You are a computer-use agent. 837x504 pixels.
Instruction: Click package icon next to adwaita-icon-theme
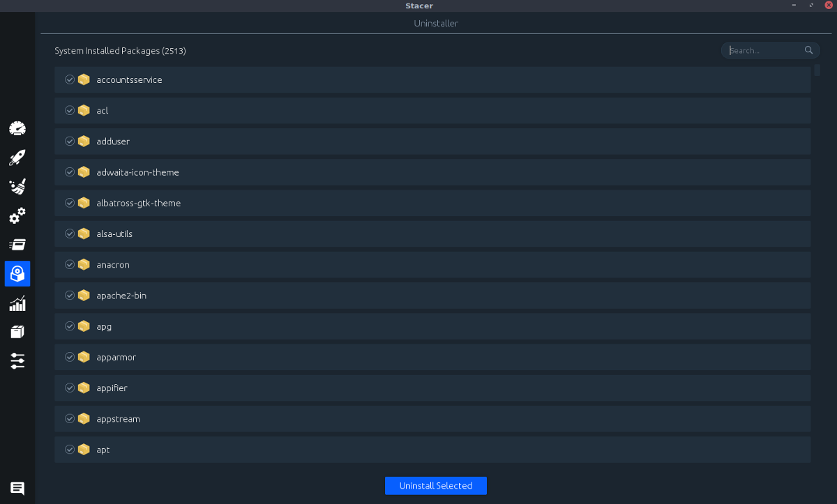(84, 171)
